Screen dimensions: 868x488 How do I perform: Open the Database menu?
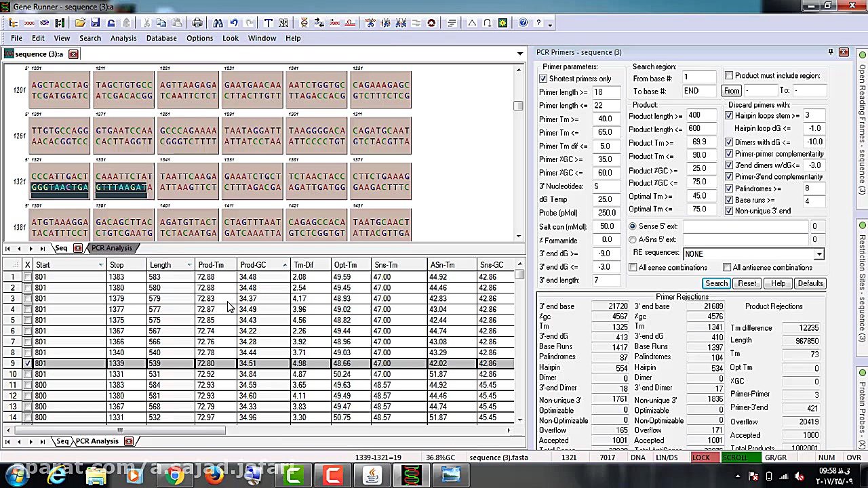161,38
